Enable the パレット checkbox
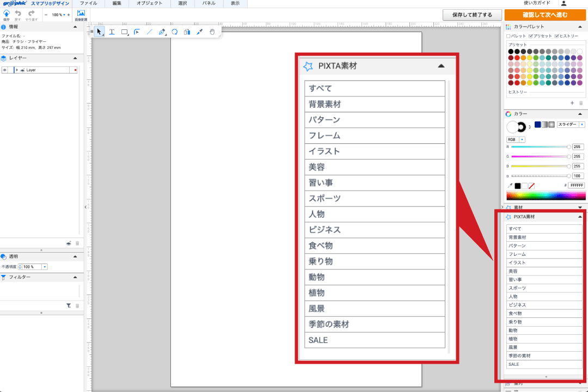Image resolution: width=588 pixels, height=392 pixels. tap(507, 36)
